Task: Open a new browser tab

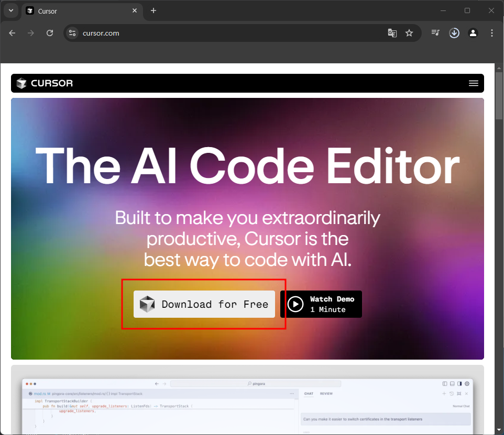Action: (x=154, y=10)
